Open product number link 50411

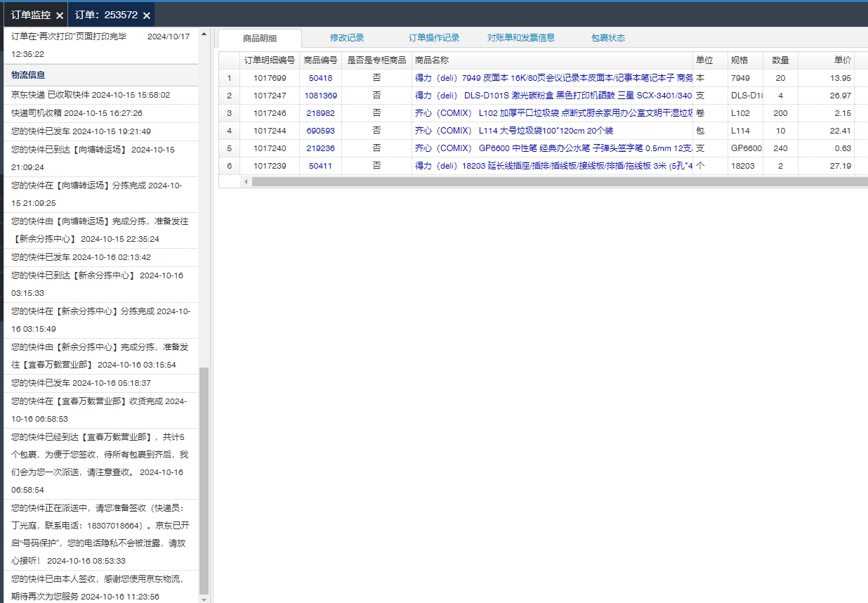[320, 166]
